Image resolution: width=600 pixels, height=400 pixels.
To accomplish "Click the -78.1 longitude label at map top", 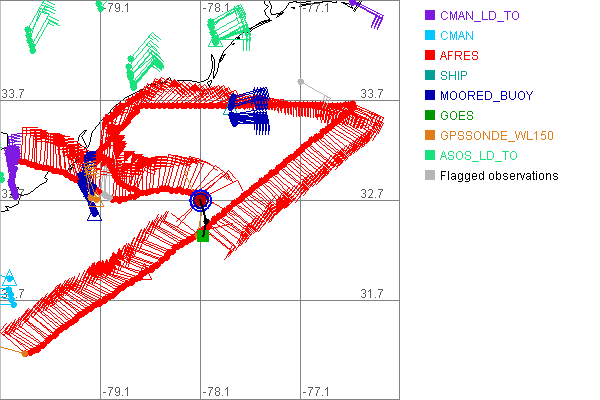I will (x=217, y=8).
